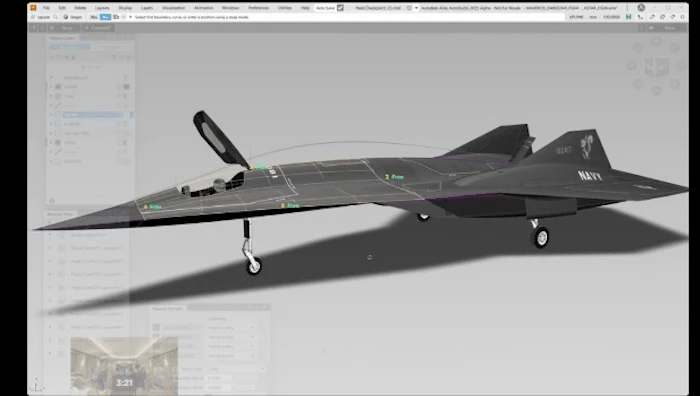This screenshot has width=700, height=396.
Task: Click the Square Control panel title
Action: point(167,308)
